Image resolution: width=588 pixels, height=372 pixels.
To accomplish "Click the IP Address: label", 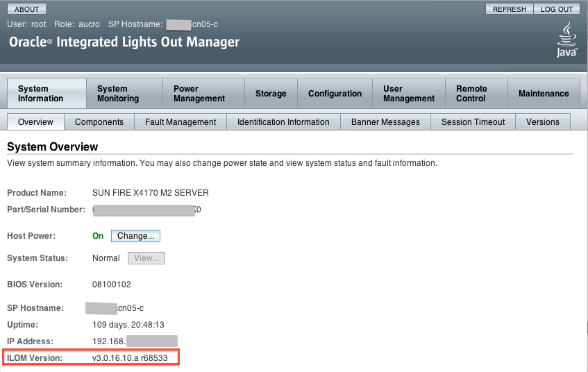I will pyautogui.click(x=31, y=341).
